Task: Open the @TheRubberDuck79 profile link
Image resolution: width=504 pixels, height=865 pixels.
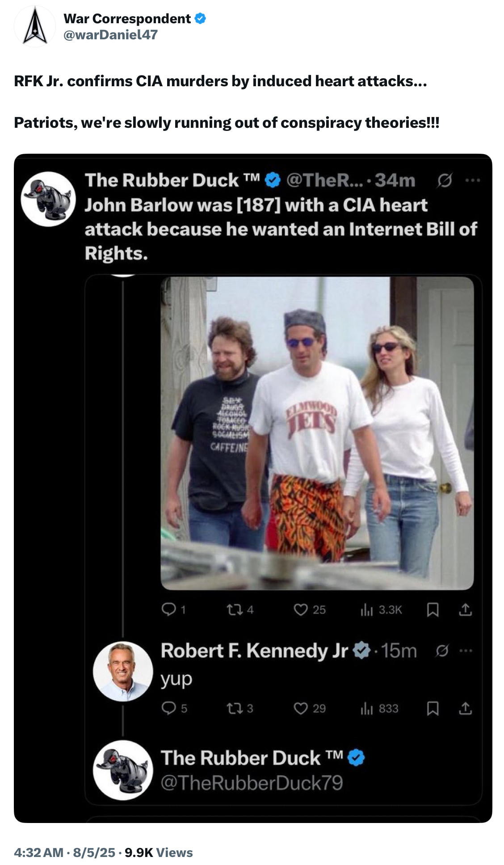Action: click(252, 783)
